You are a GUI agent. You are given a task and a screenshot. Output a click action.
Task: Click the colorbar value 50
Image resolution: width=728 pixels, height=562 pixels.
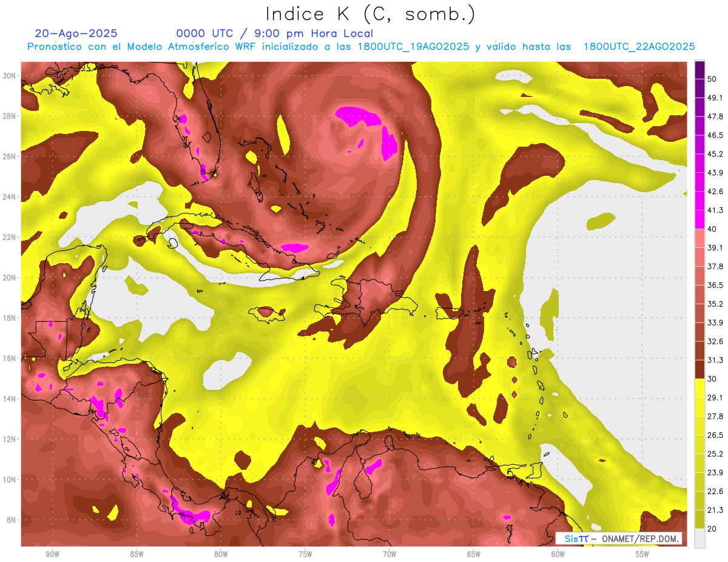(x=712, y=79)
